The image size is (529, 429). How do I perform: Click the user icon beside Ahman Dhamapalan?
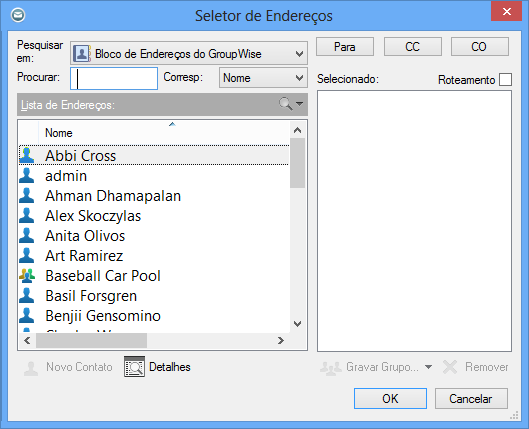[x=27, y=196]
